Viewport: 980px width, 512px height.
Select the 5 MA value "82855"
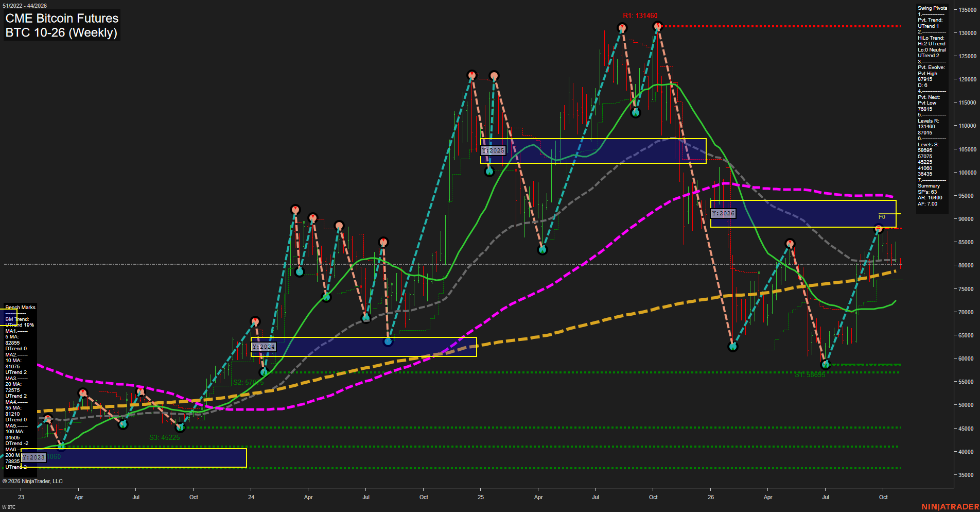coord(12,343)
